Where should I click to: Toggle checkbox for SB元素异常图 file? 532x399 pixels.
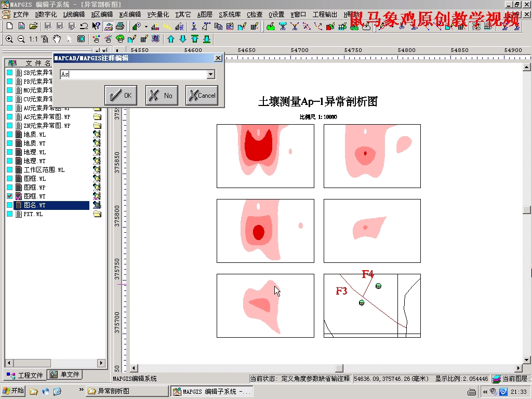(x=9, y=73)
